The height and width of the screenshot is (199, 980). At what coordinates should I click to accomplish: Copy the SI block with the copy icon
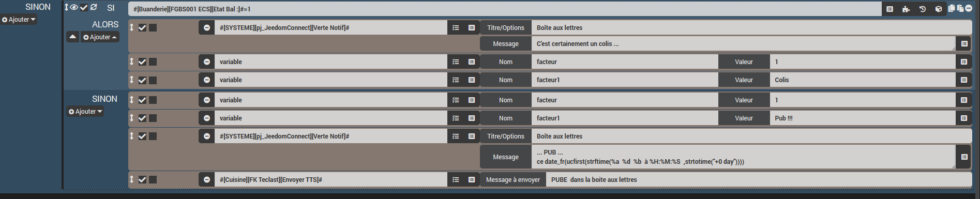pyautogui.click(x=952, y=8)
